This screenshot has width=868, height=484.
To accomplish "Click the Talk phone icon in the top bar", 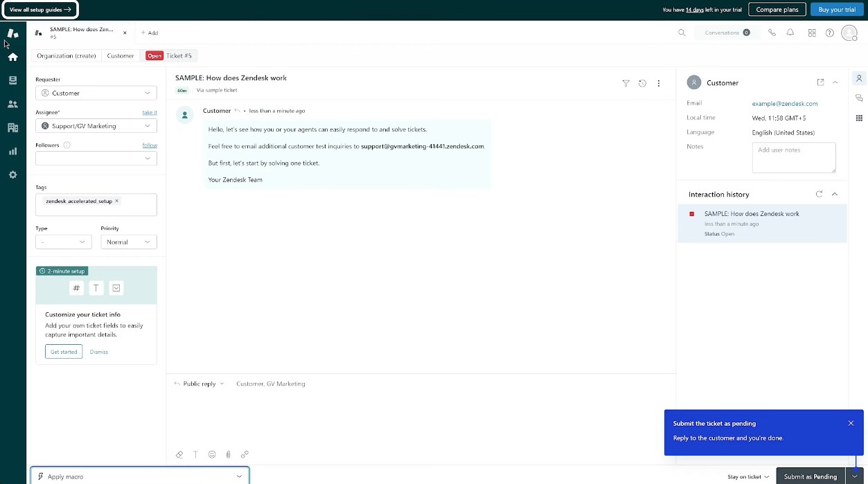I will 772,33.
